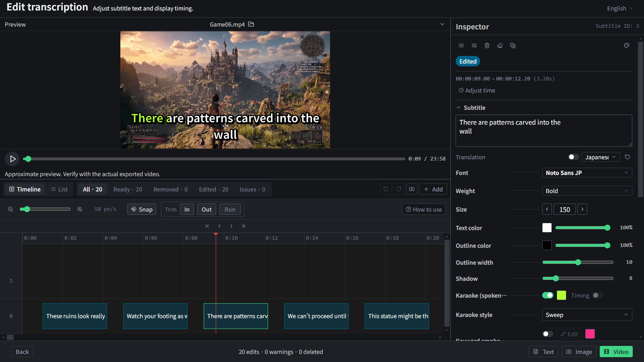Click the Shadow slider
This screenshot has width=644, height=362.
578,278
